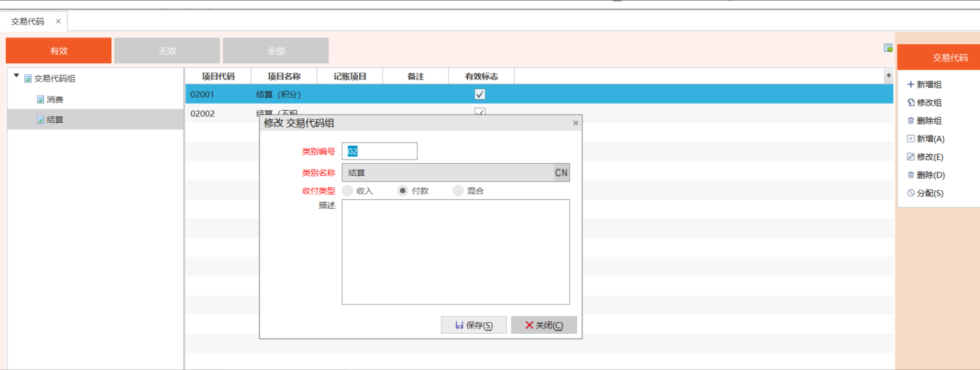Click the 修改组 edit group icon
Screen dimensions: 980x370
pos(911,103)
